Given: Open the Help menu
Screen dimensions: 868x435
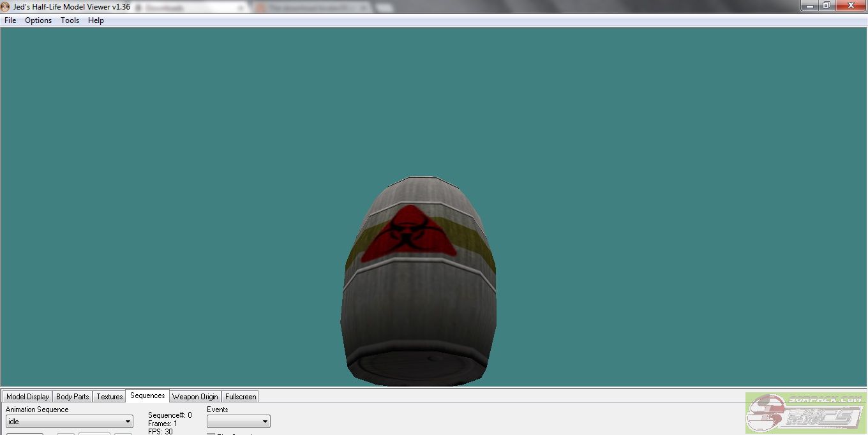Looking at the screenshot, I should coord(96,20).
